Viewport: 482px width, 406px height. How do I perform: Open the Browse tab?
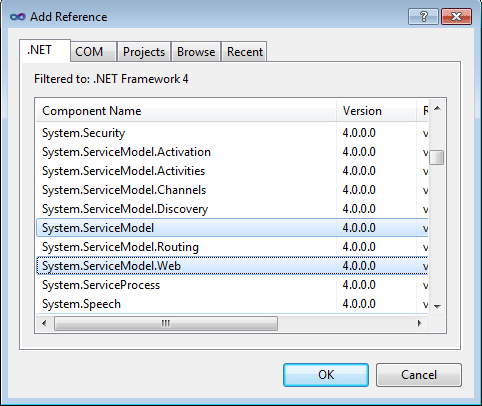196,52
